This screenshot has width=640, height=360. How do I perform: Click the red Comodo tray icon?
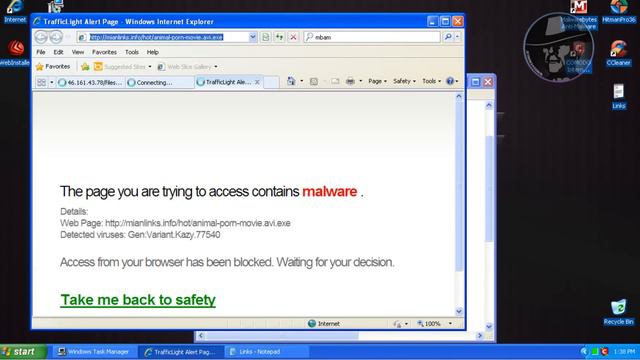[605, 351]
